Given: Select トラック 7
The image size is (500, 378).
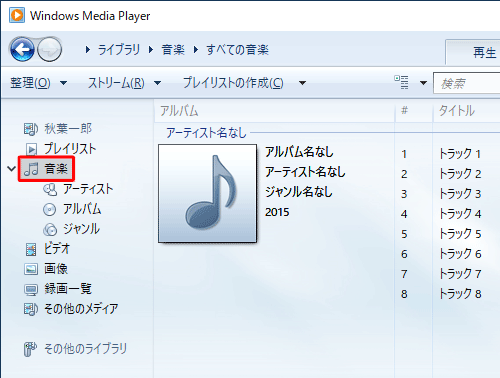Looking at the screenshot, I should pos(460,274).
